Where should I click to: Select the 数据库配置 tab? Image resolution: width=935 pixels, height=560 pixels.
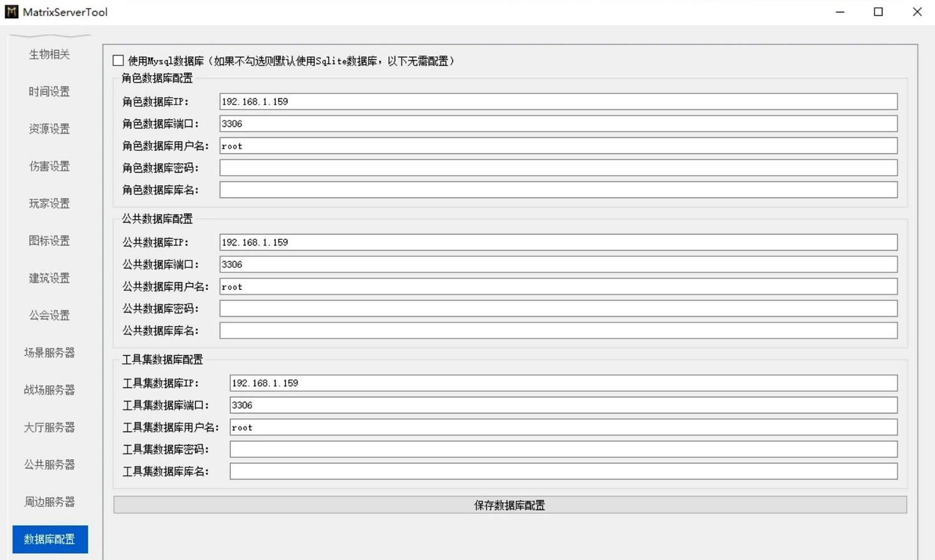(x=50, y=539)
